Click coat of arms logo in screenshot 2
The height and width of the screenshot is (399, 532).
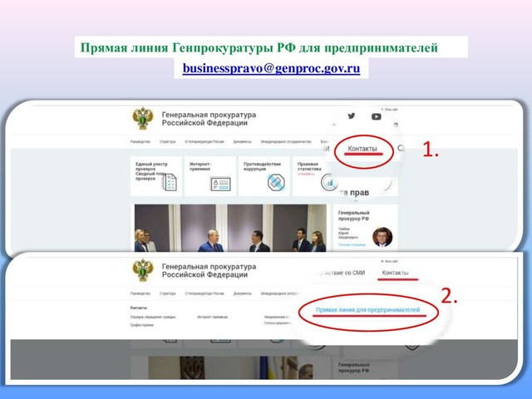[143, 269]
